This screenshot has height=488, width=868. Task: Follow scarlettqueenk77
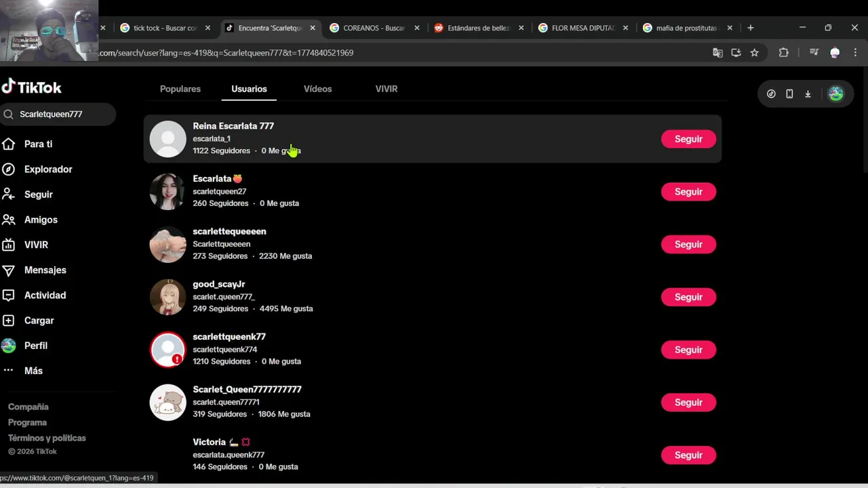point(688,350)
